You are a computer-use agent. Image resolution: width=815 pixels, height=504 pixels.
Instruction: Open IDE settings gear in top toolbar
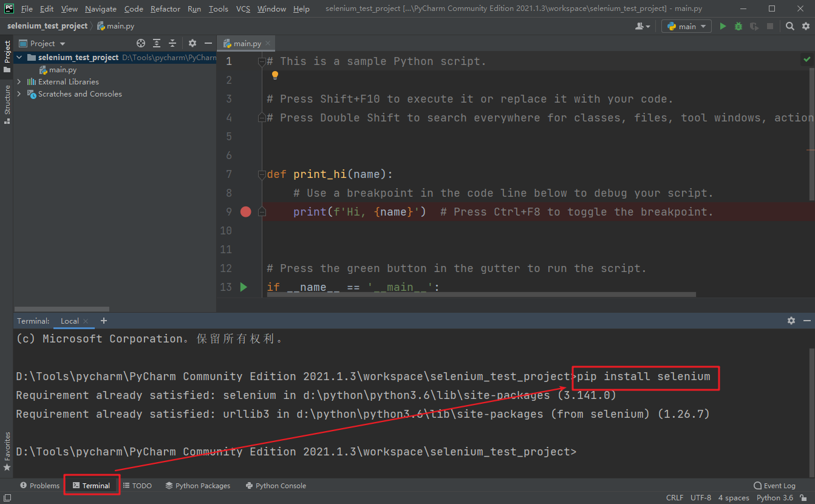[x=806, y=26]
